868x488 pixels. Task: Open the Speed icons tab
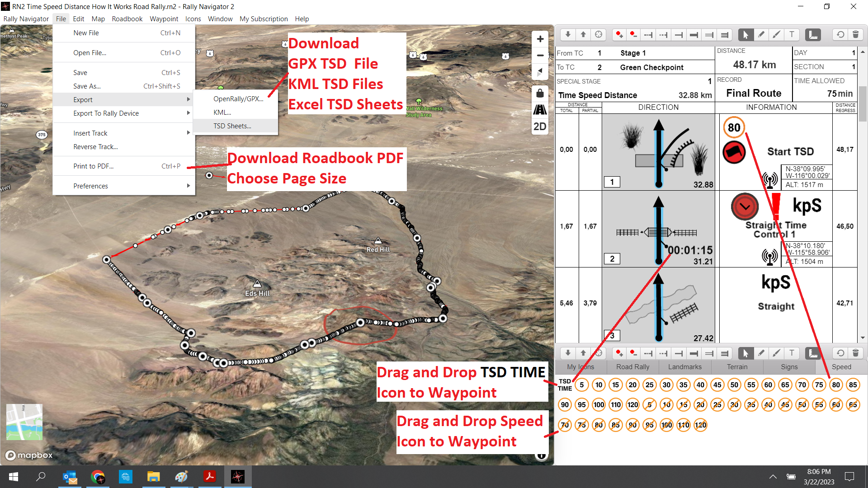[841, 367]
